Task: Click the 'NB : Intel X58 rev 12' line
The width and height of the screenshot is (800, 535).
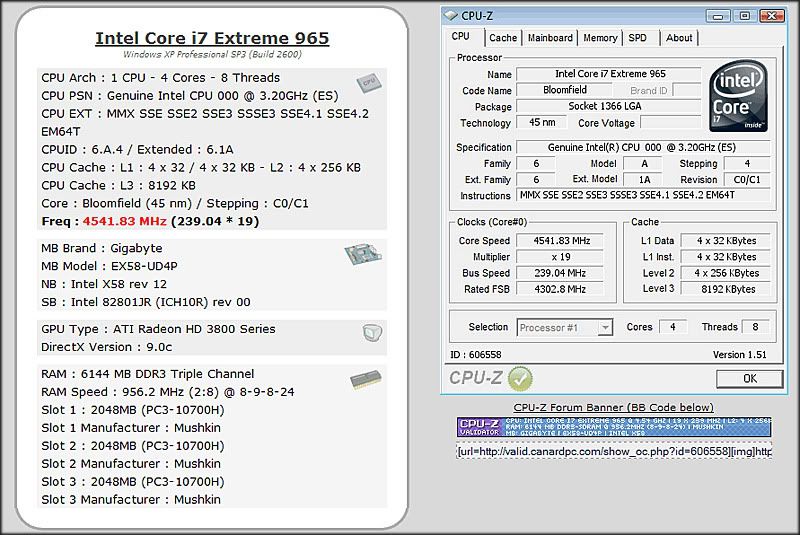Action: click(104, 284)
